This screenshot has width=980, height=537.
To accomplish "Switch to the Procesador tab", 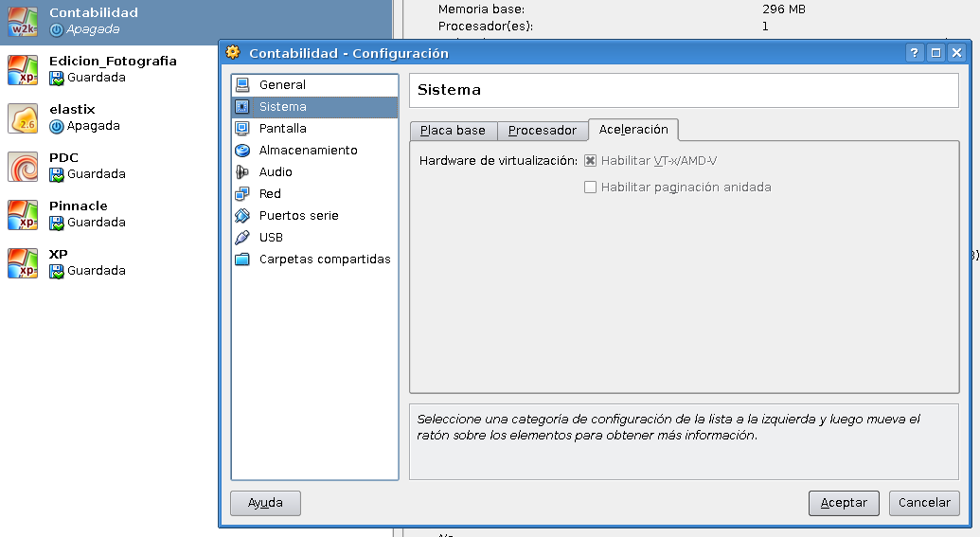I will (x=543, y=130).
